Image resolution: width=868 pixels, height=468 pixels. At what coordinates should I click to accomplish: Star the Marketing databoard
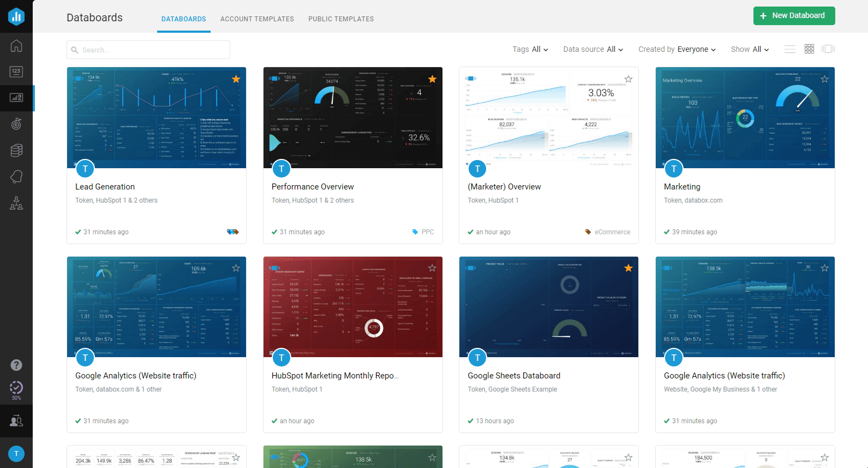(825, 79)
